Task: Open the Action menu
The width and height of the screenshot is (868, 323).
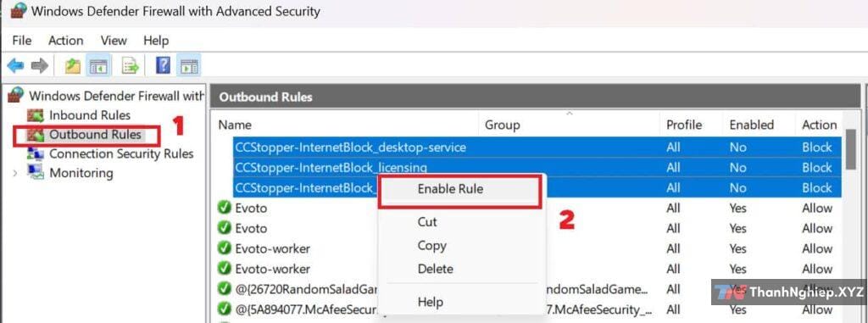Action: click(x=65, y=41)
